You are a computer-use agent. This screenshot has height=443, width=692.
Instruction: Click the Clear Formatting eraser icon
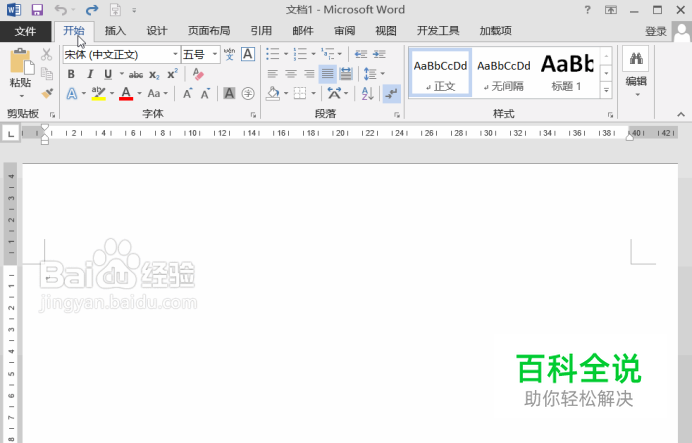point(198,74)
